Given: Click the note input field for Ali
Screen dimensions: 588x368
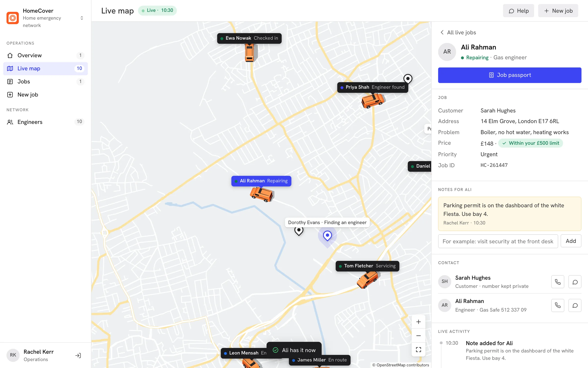Looking at the screenshot, I should (498, 241).
